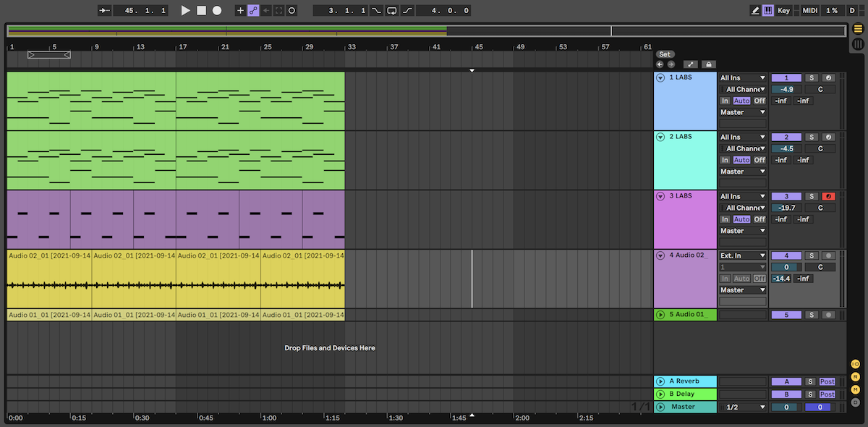Toggle the Automation Arm link icon
The width and height of the screenshot is (868, 427).
[x=253, y=11]
